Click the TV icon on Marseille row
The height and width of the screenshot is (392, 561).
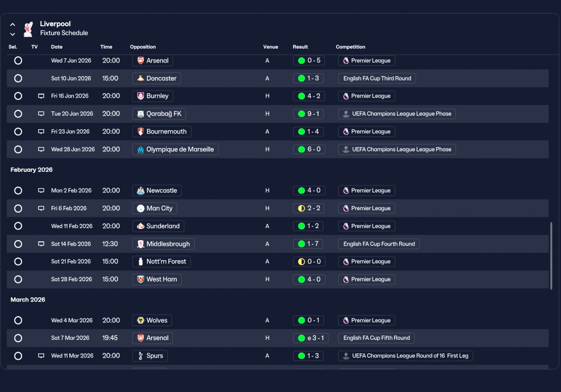[41, 149]
